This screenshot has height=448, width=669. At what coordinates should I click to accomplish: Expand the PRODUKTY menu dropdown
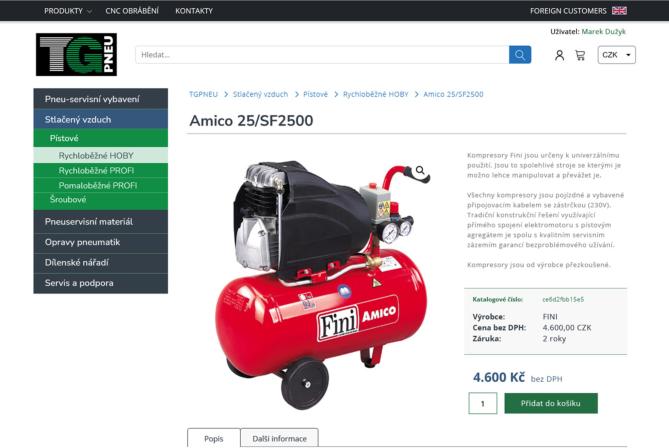(67, 11)
